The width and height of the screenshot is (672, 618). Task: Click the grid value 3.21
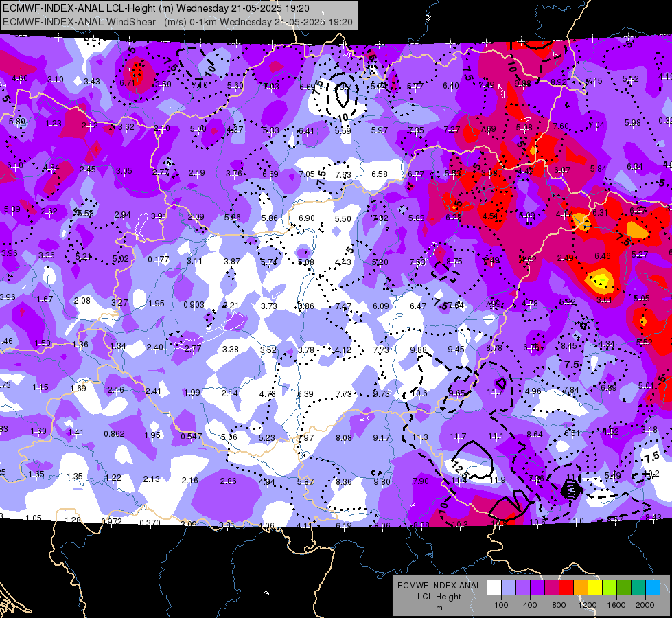pyautogui.click(x=231, y=306)
